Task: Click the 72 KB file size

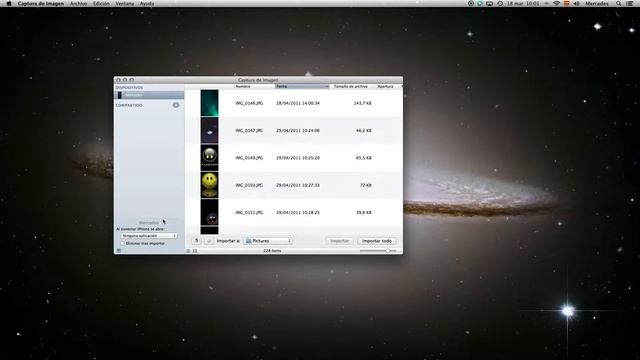Action: [x=366, y=185]
